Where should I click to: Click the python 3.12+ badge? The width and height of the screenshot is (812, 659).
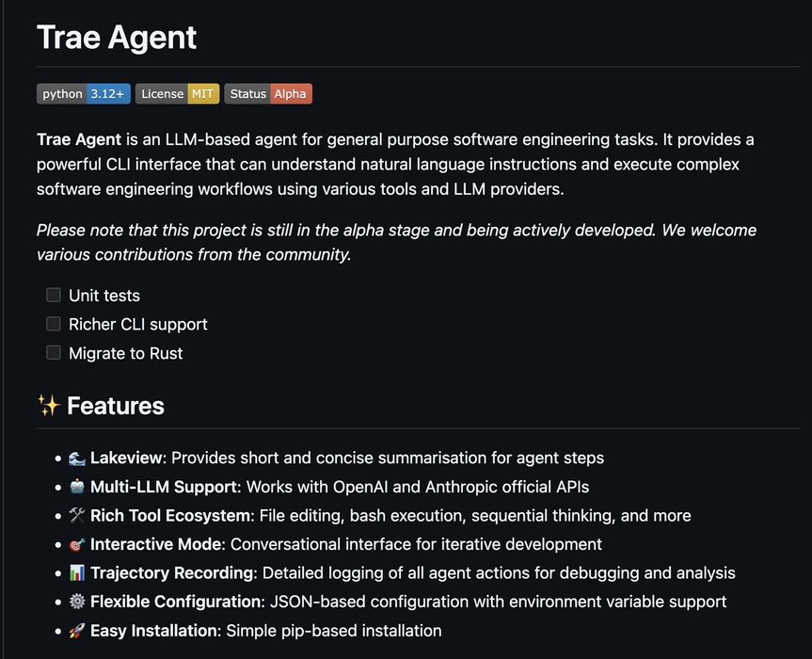pos(84,94)
